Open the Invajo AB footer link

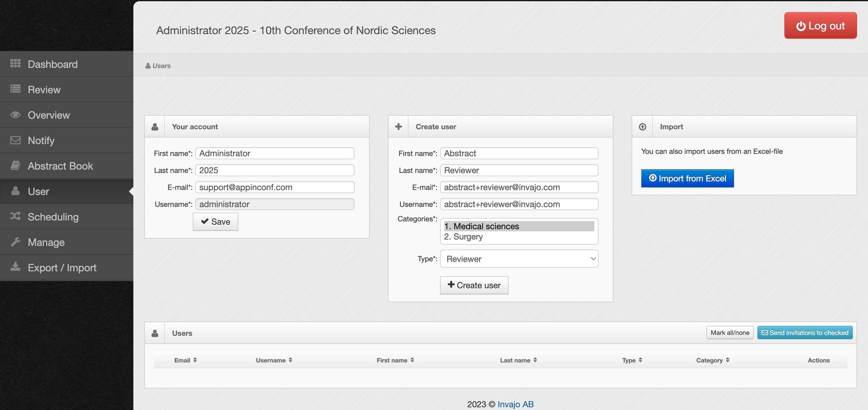[515, 404]
